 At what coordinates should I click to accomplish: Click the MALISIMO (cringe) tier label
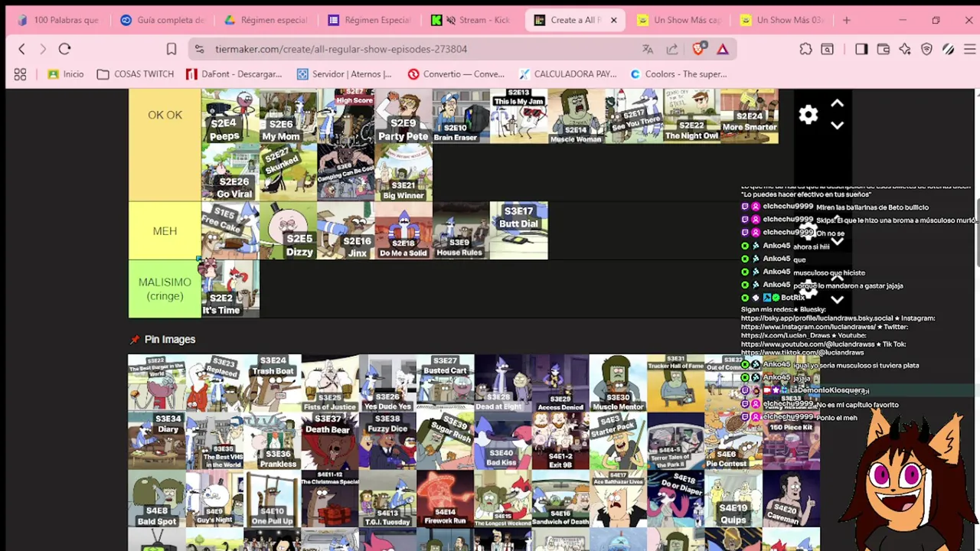165,289
